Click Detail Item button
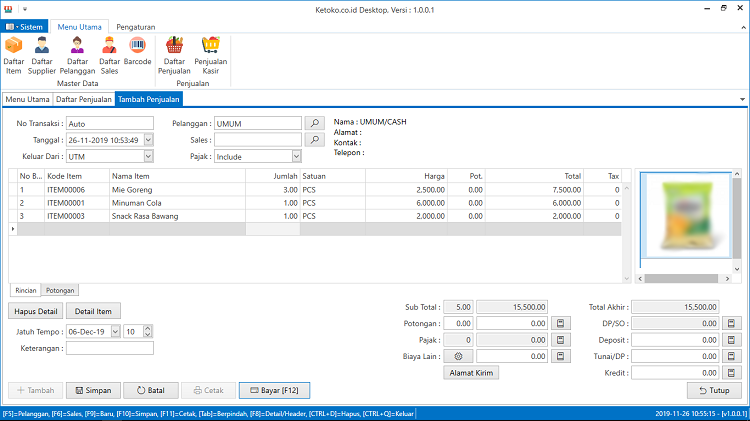This screenshot has height=421, width=750. (93, 311)
